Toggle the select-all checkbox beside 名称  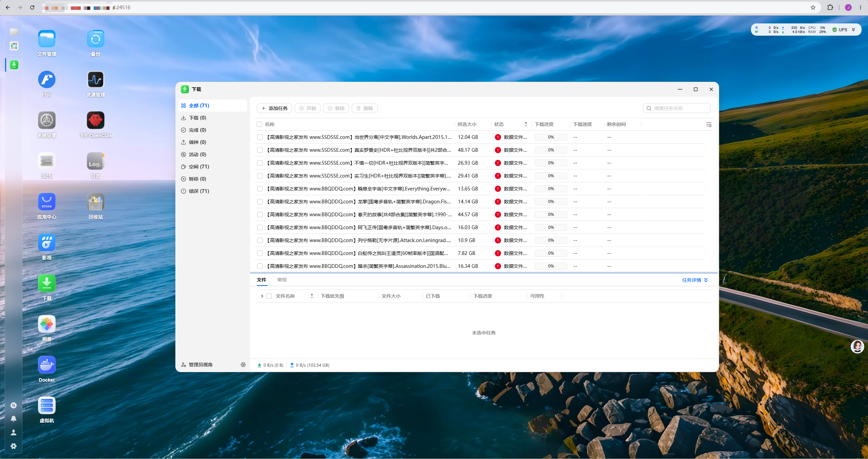tap(259, 124)
